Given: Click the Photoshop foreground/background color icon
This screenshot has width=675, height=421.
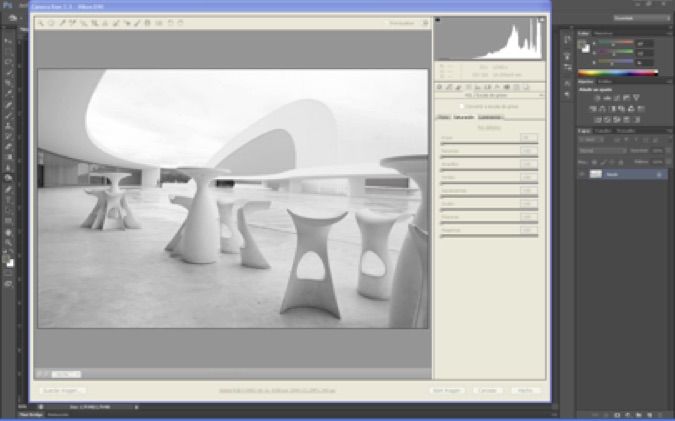Looking at the screenshot, I should click(x=9, y=262).
